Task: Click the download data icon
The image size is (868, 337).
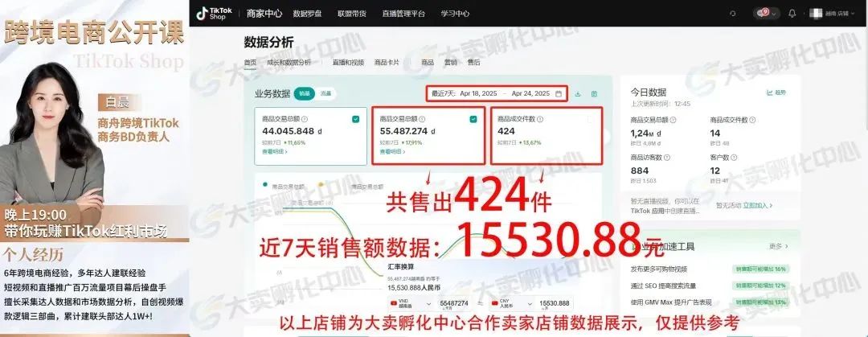Action: pyautogui.click(x=577, y=93)
